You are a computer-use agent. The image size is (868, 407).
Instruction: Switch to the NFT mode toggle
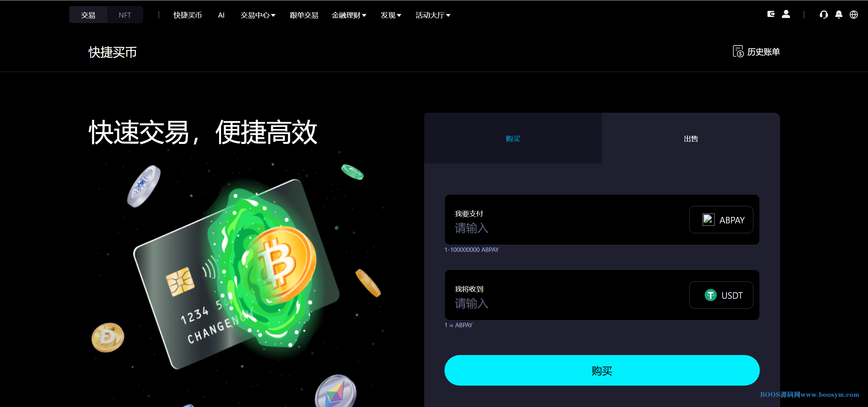coord(125,15)
